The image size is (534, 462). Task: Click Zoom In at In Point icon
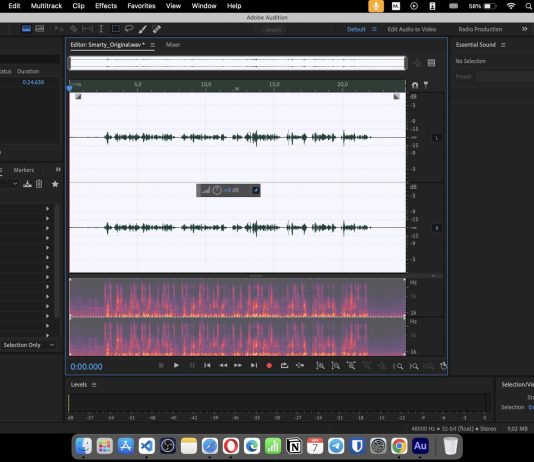398,366
